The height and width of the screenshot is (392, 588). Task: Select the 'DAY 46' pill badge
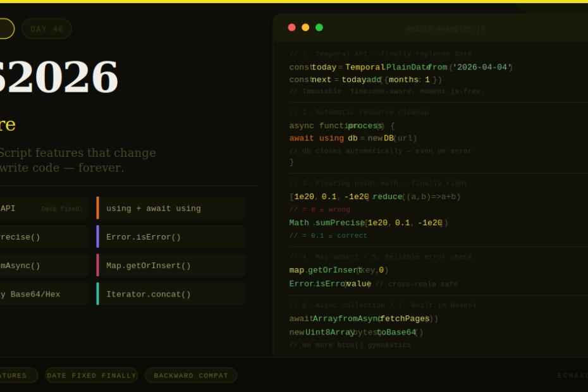click(47, 29)
